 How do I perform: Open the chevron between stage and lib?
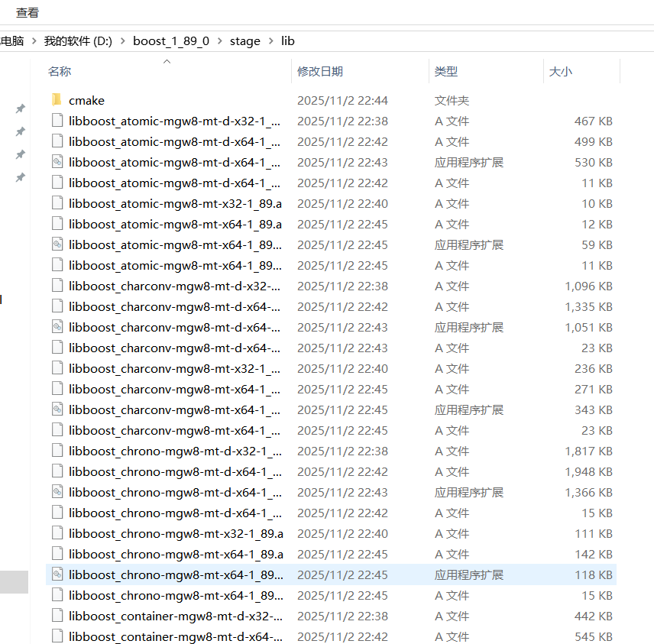271,41
